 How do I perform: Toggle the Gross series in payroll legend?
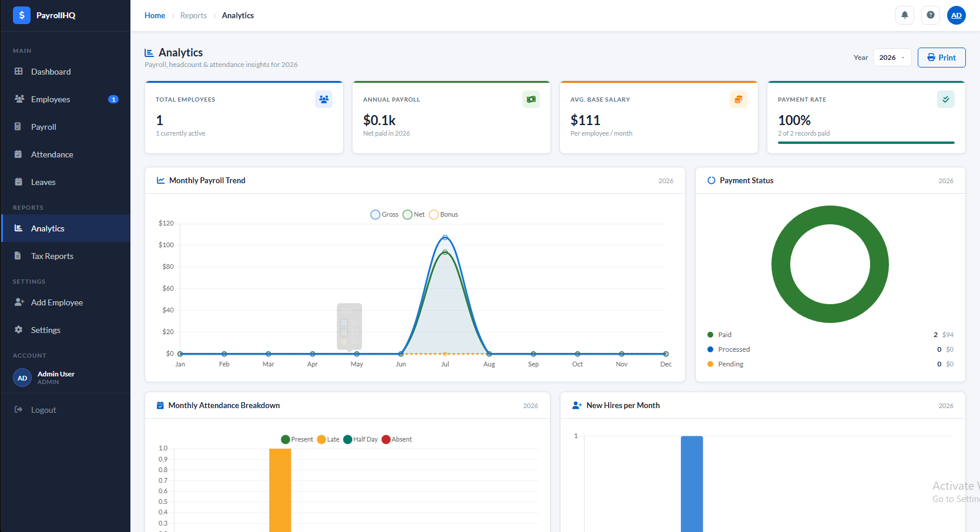tap(384, 215)
